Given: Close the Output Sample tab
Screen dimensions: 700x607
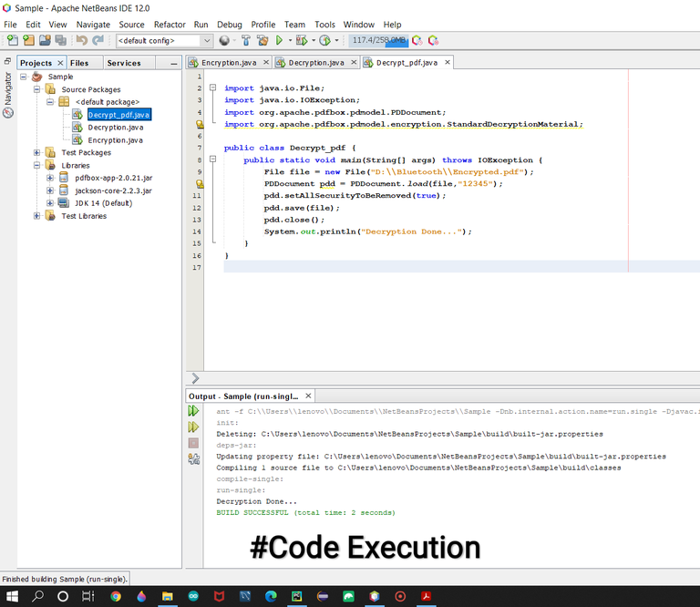Looking at the screenshot, I should (308, 396).
